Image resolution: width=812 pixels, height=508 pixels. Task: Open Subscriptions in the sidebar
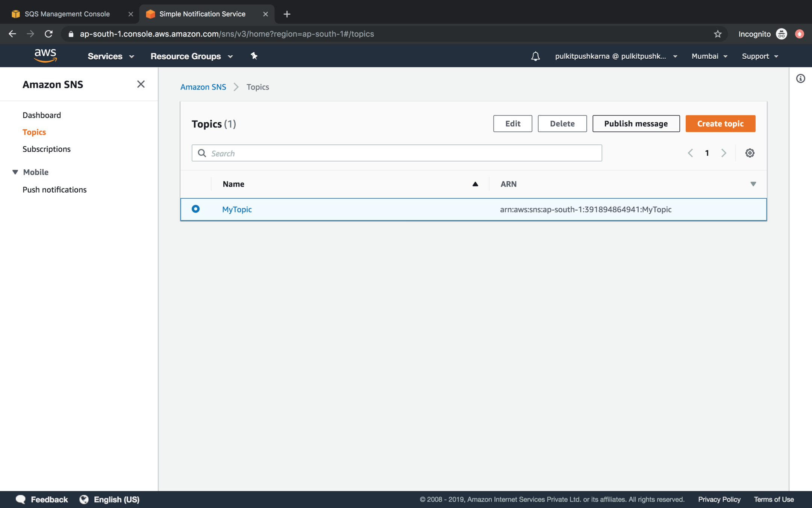click(46, 149)
